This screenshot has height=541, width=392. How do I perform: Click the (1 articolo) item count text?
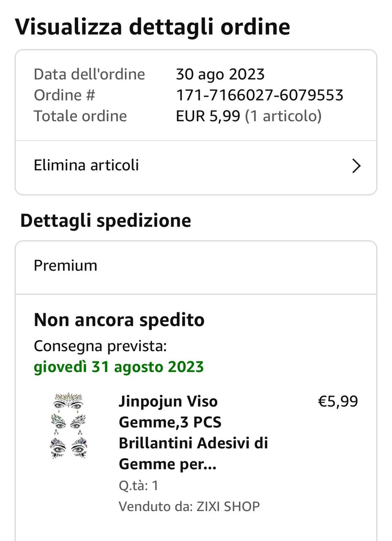(x=283, y=116)
